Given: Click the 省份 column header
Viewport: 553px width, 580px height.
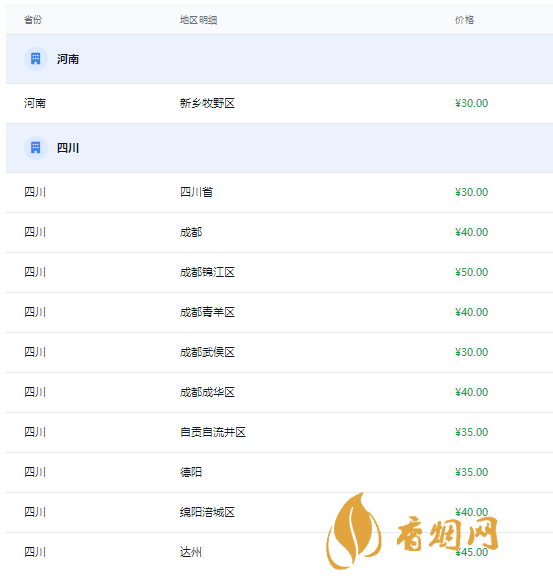Looking at the screenshot, I should 33,20.
